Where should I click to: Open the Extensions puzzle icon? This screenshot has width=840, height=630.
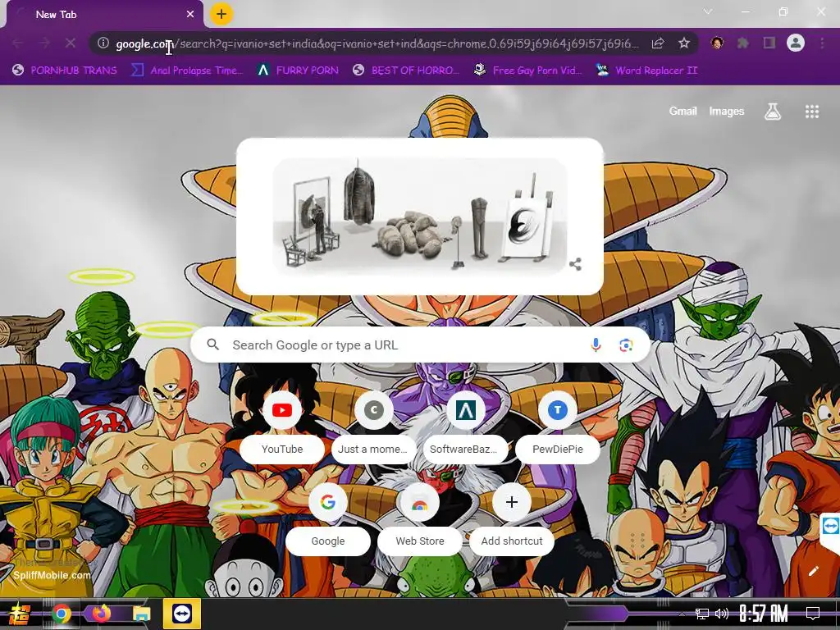pos(743,43)
